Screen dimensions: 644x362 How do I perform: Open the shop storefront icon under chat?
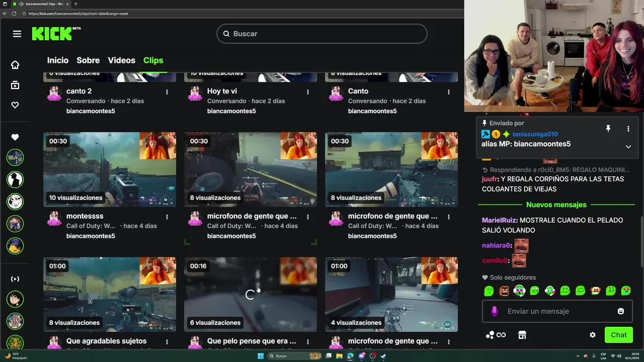click(x=522, y=335)
